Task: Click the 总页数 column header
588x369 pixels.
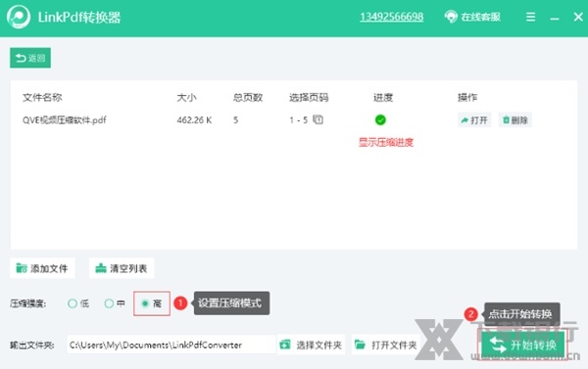Action: (x=248, y=98)
